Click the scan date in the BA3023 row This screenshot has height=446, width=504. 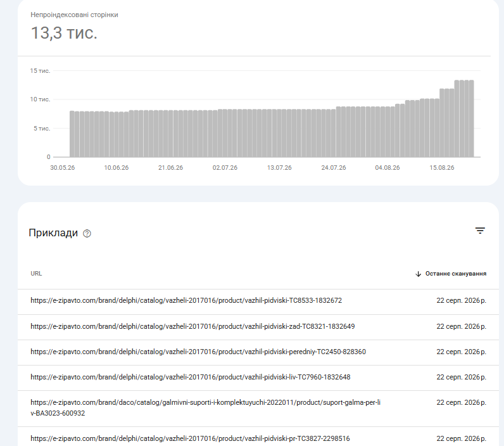[x=461, y=402]
